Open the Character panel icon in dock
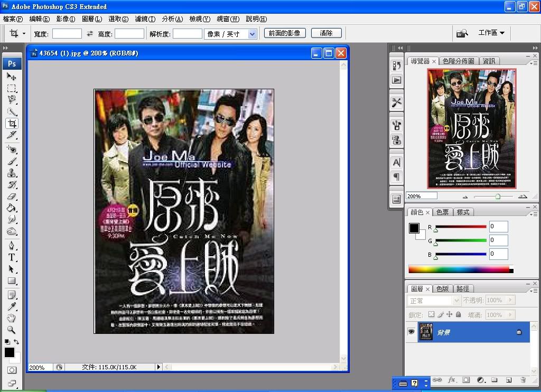Screen dimensions: 541x392 396,162
